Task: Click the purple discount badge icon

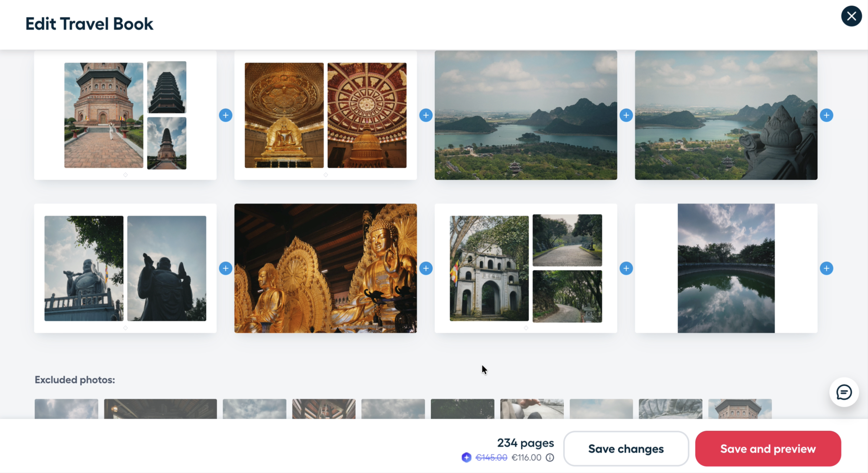Action: [466, 458]
